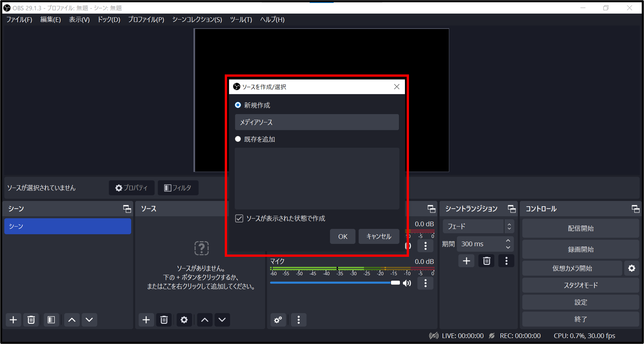
Task: Increase transition duration with up arrow
Action: click(508, 241)
